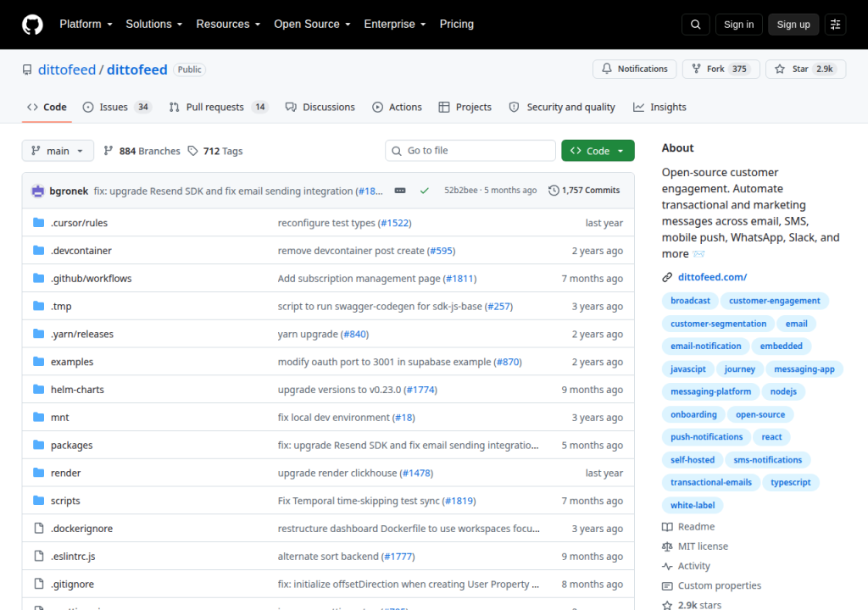Click the Activity pulse icon
This screenshot has width=868, height=610.
667,566
